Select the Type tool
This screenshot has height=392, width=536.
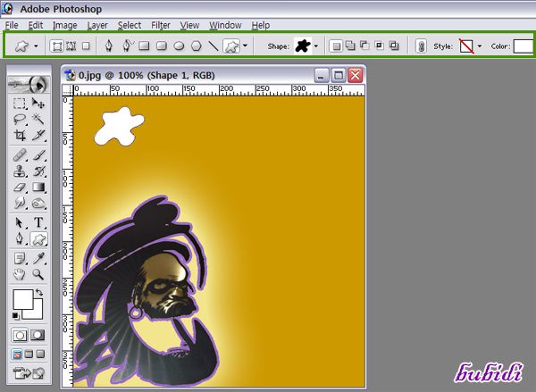tap(38, 222)
